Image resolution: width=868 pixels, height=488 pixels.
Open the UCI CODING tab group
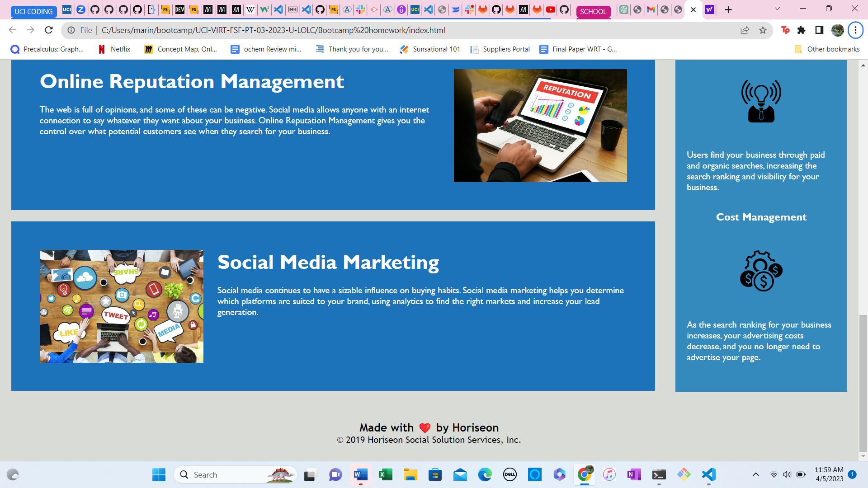click(x=33, y=11)
